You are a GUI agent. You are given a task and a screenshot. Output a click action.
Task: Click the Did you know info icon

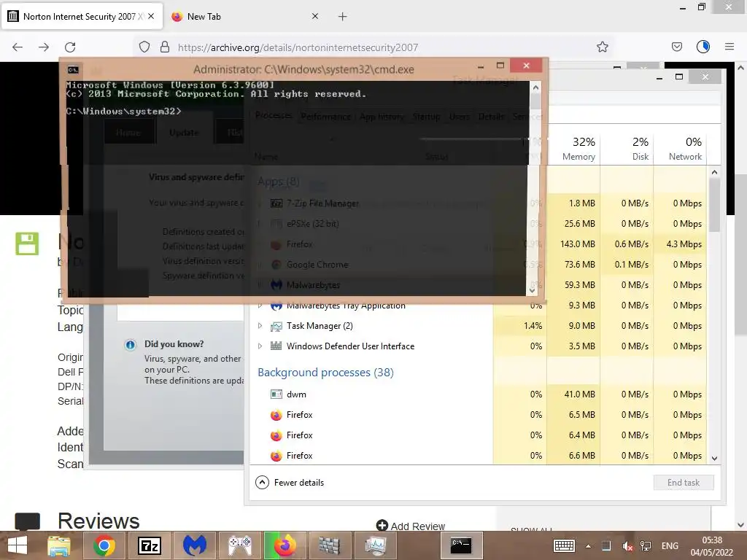tap(130, 345)
